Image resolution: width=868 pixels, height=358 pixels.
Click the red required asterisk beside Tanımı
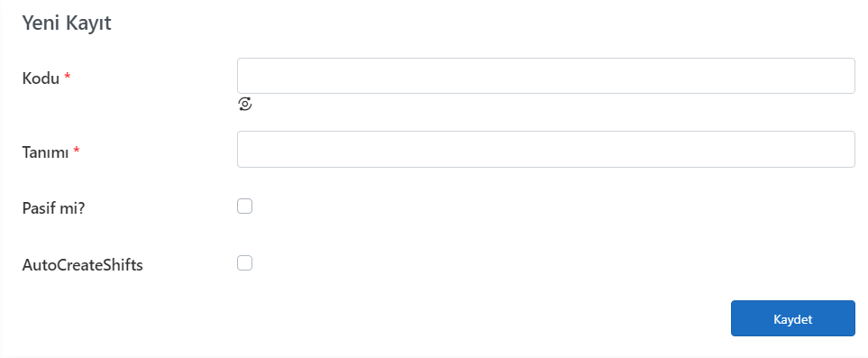tap(77, 151)
